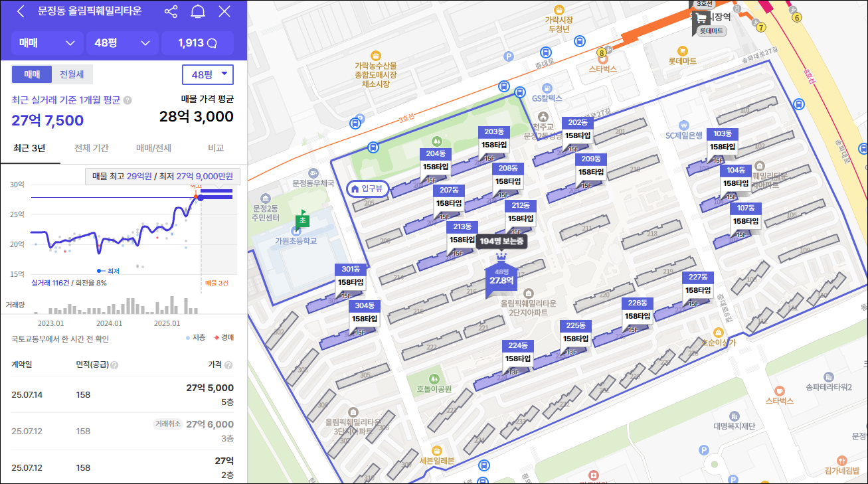Select the 107동 map marker
Image resolution: width=868 pixels, height=484 pixels.
coord(746,216)
